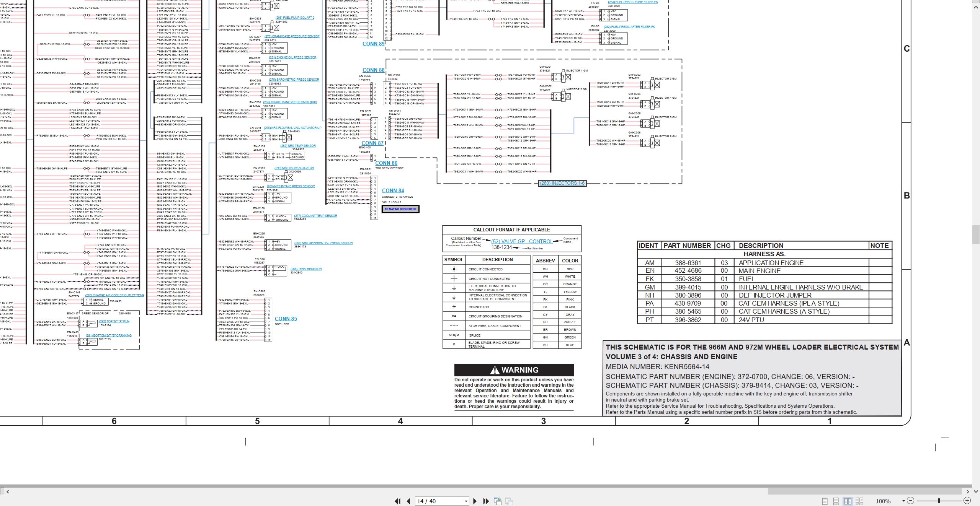
Task: Open the (278) Crankcase Pressure Sensor link
Action: [x=292, y=36]
